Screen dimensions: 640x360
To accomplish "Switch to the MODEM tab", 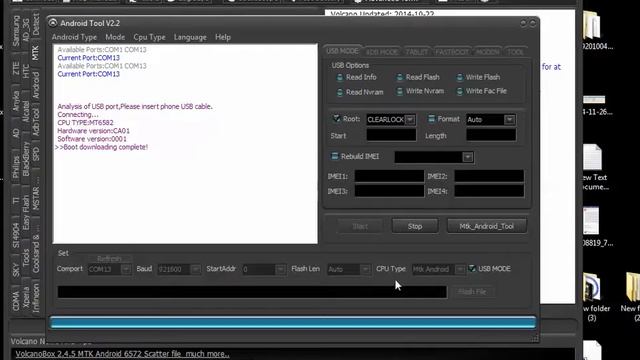I will (x=488, y=52).
